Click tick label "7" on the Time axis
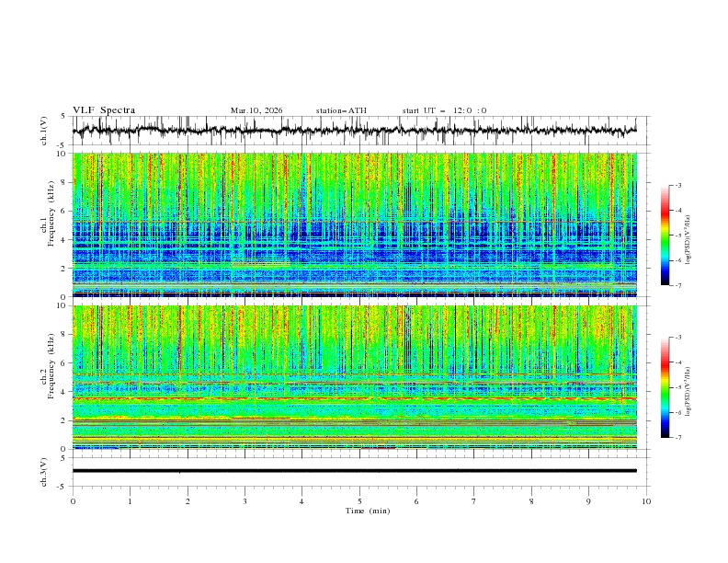 point(474,501)
